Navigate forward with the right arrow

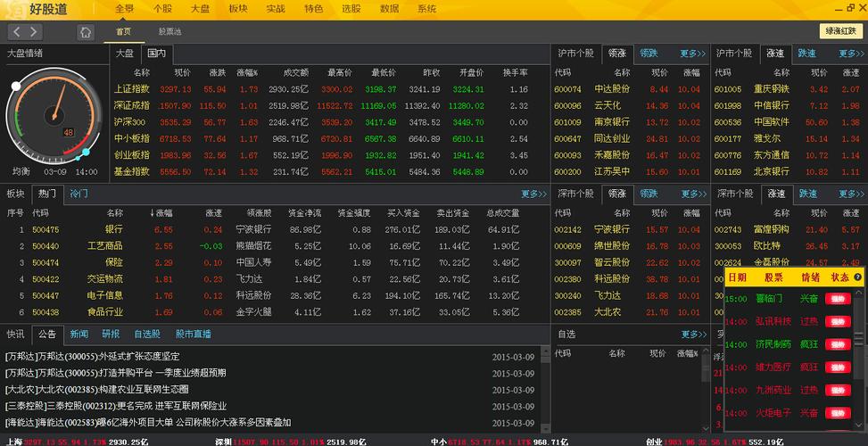point(34,32)
